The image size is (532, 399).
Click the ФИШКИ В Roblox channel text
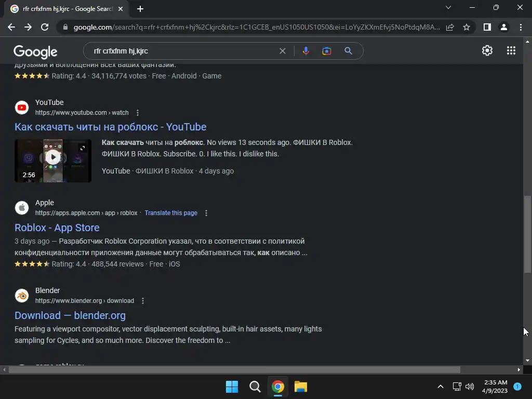[x=165, y=171]
